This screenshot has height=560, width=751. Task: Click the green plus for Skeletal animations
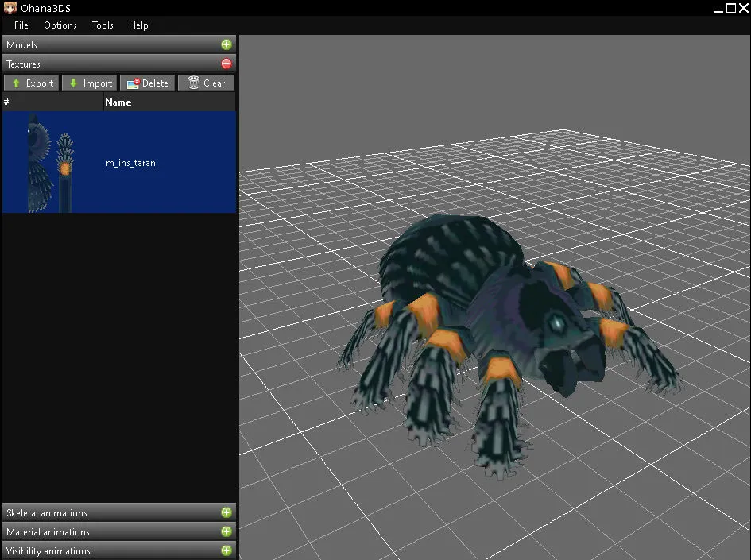[226, 512]
